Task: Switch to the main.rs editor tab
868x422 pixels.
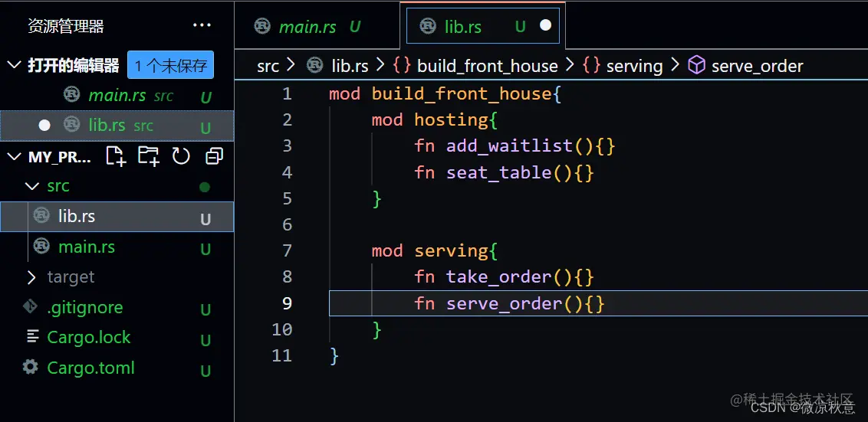Action: [x=317, y=26]
